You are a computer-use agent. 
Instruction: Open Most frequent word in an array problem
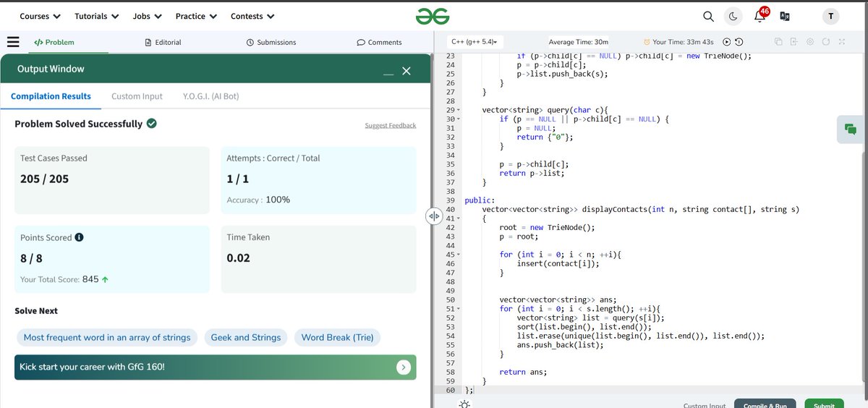107,337
